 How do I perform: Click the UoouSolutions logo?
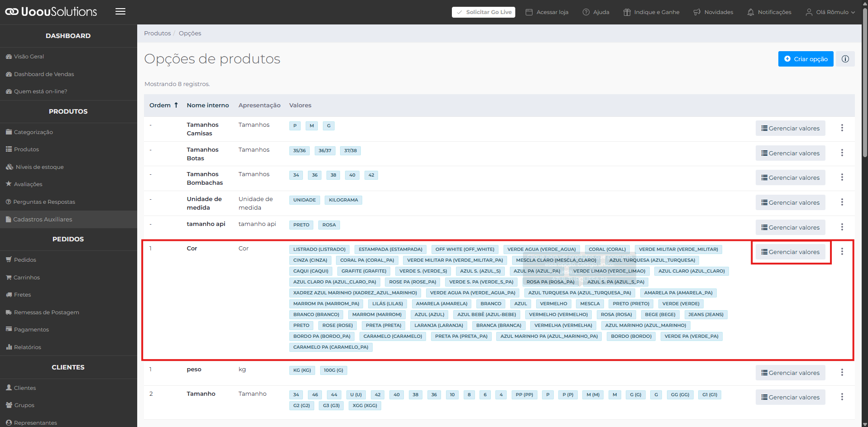[51, 12]
